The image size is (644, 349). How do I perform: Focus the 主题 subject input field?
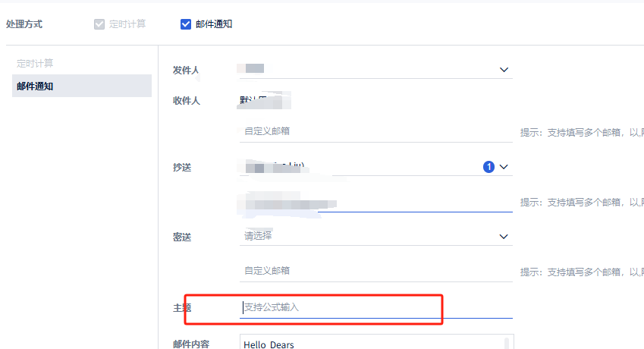point(375,307)
